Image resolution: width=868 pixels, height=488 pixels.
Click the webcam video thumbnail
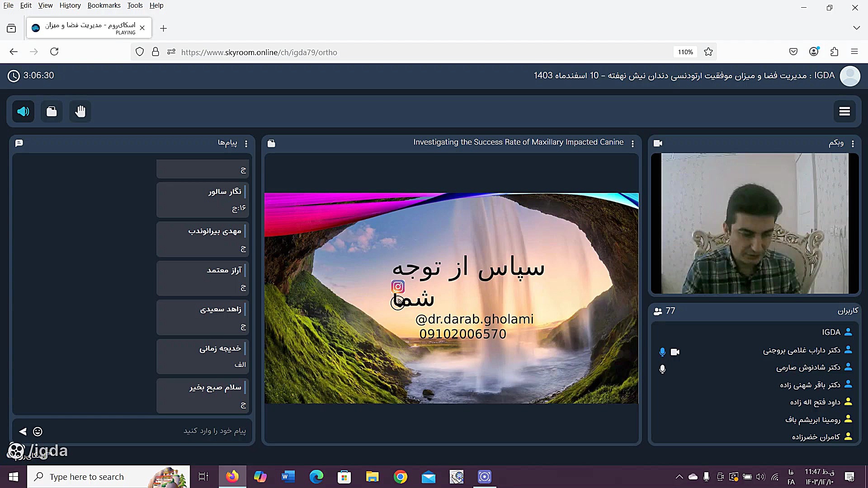(x=755, y=224)
